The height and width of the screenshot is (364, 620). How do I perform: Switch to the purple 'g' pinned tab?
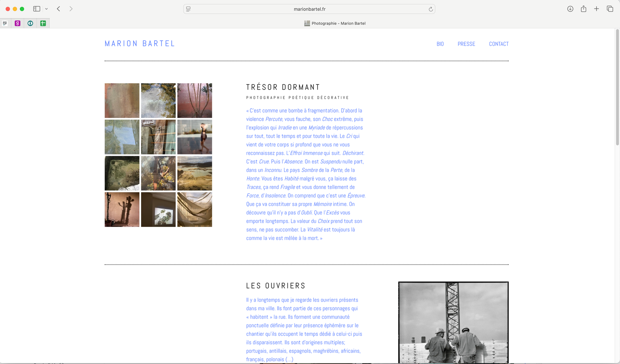[17, 23]
